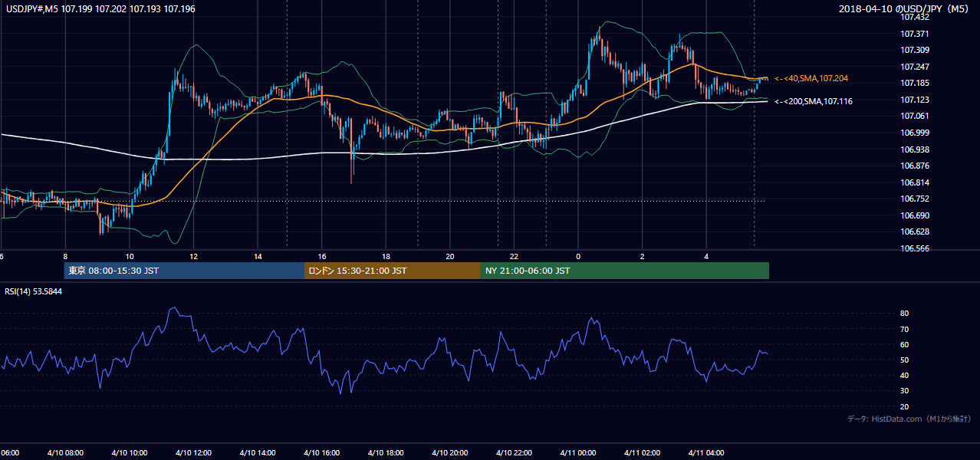Click the 4/10 16:00 time axis label

321,453
